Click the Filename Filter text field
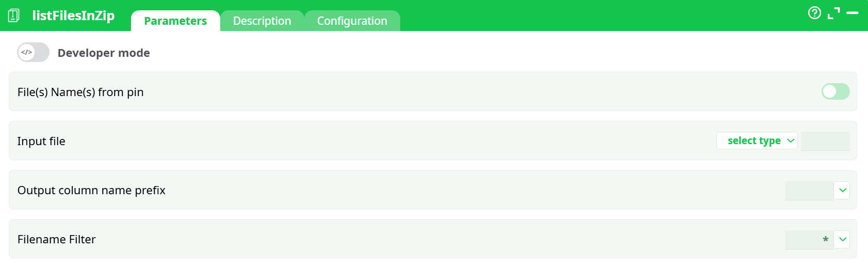Screen dimensions: 868x264 (809, 240)
